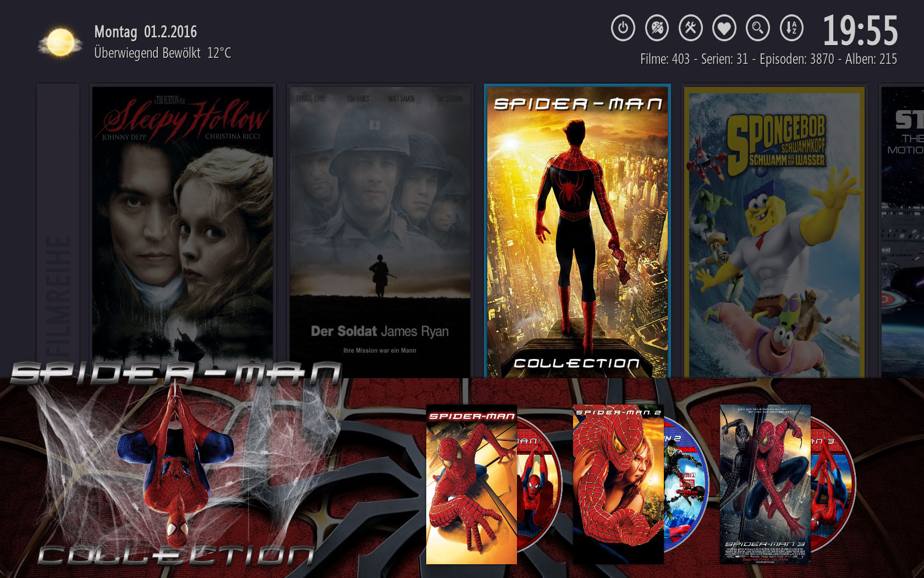Select Der Soldat James Ryan poster
The image size is (924, 578).
pyautogui.click(x=380, y=231)
